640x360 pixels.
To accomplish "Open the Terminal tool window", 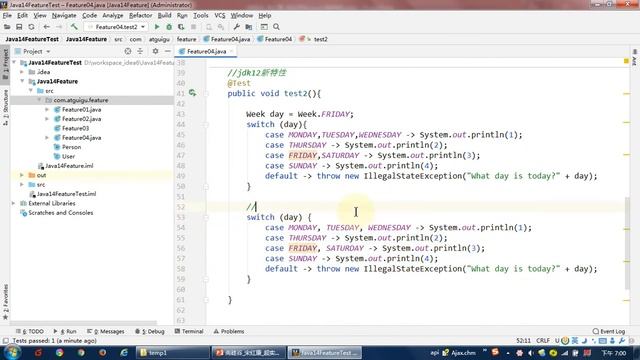I will (189, 331).
